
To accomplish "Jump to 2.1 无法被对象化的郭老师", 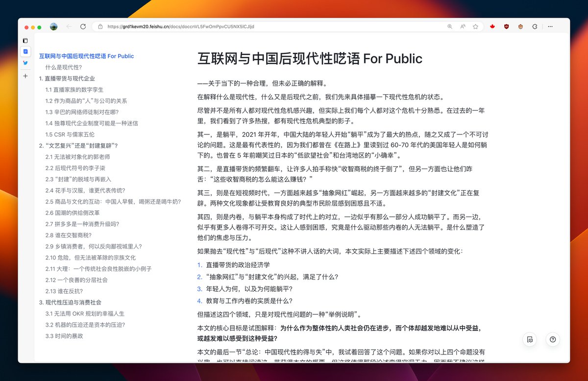I will (77, 157).
